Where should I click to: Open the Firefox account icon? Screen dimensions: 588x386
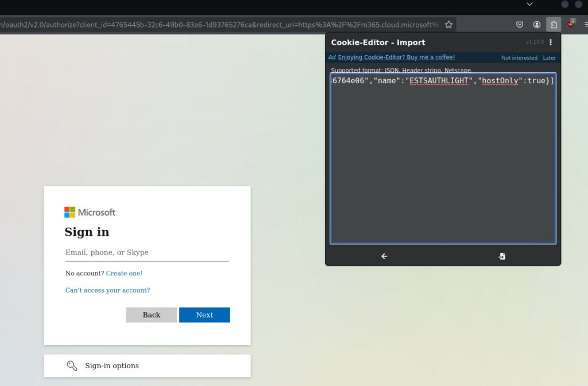coord(537,25)
